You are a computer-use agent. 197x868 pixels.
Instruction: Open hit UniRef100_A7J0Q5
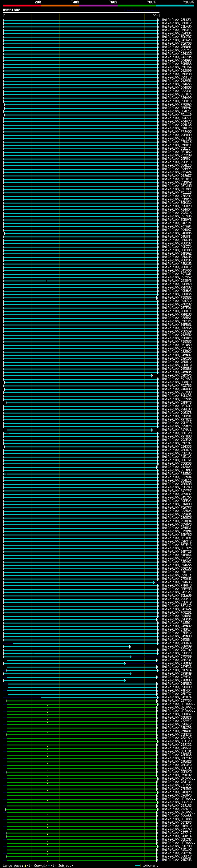[x=176, y=131]
